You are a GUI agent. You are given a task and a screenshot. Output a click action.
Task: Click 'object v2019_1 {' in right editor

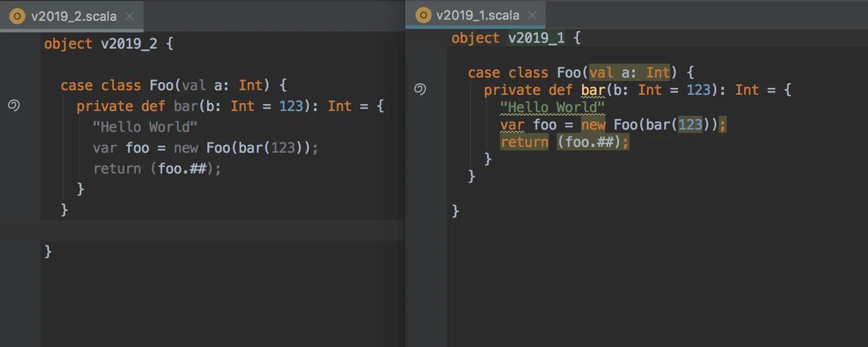pos(516,38)
